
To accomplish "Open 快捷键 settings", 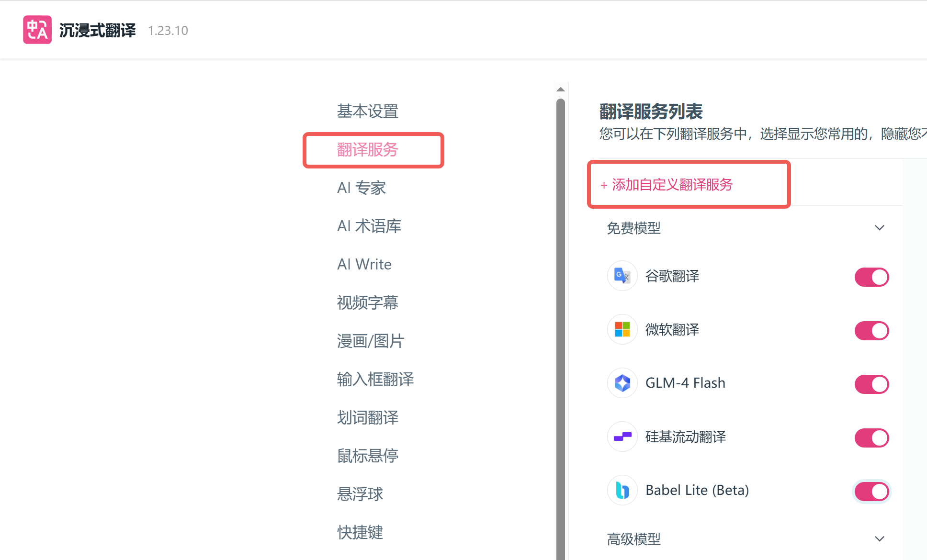I will (x=360, y=532).
